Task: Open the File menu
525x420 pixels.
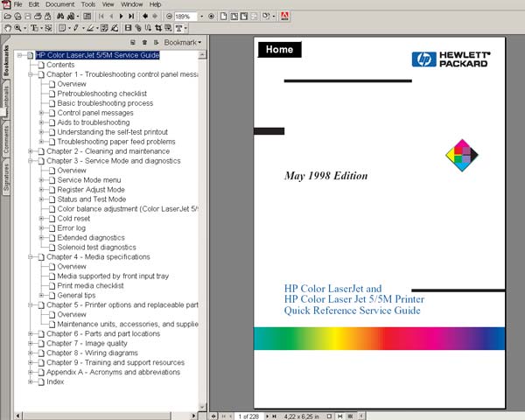Action: pyautogui.click(x=17, y=4)
